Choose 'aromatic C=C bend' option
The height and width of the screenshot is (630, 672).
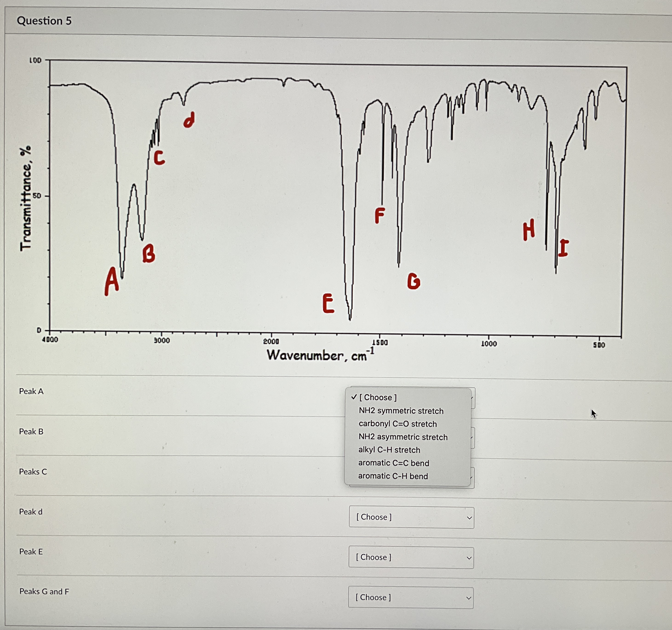(393, 463)
